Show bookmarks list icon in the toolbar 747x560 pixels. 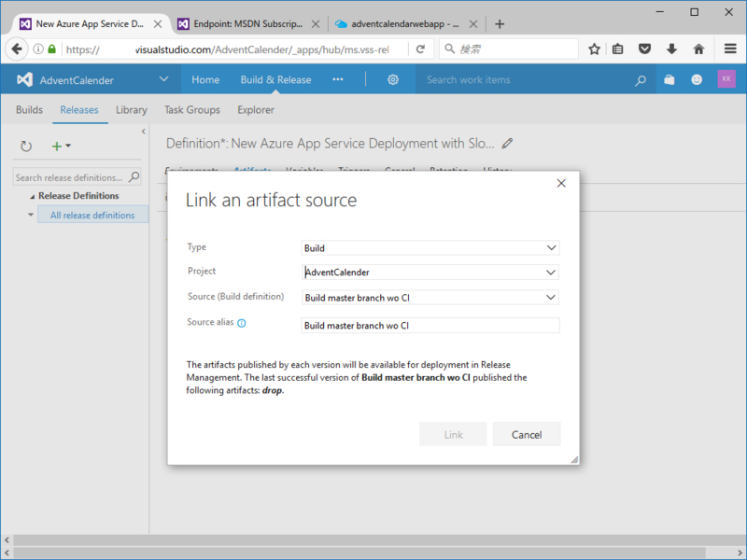tap(618, 49)
